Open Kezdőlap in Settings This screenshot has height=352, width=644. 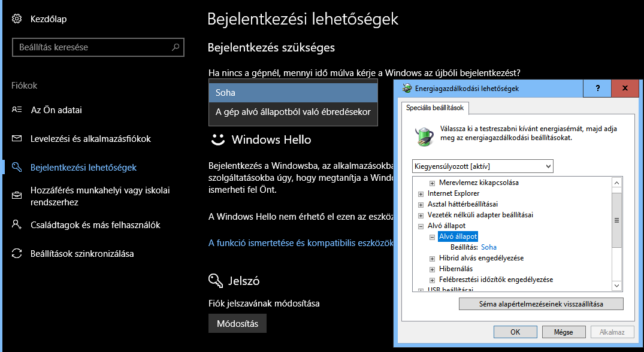tap(49, 19)
